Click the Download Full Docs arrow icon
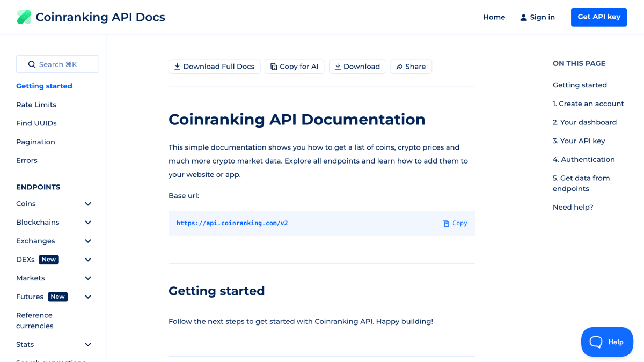The width and height of the screenshot is (644, 362). point(177,67)
